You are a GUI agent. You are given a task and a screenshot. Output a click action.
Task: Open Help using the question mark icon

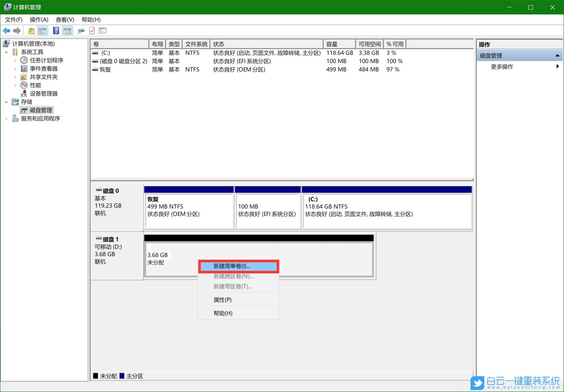tap(56, 31)
